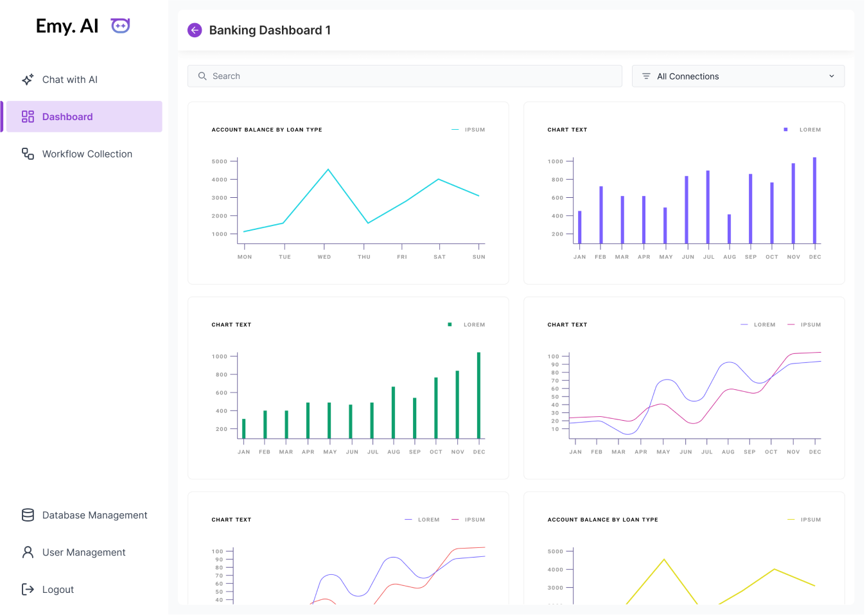This screenshot has width=867, height=616.
Task: Go to User Management
Action: [83, 552]
